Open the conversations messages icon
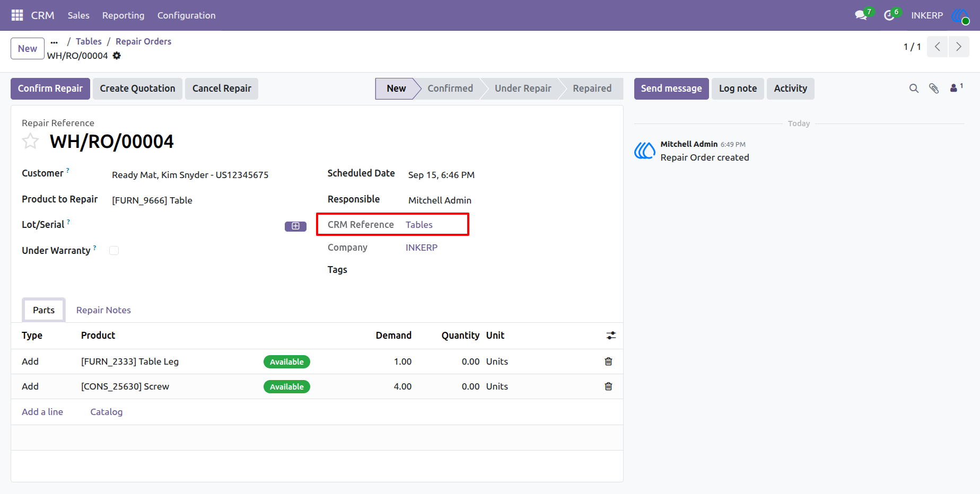This screenshot has height=494, width=980. pos(861,15)
